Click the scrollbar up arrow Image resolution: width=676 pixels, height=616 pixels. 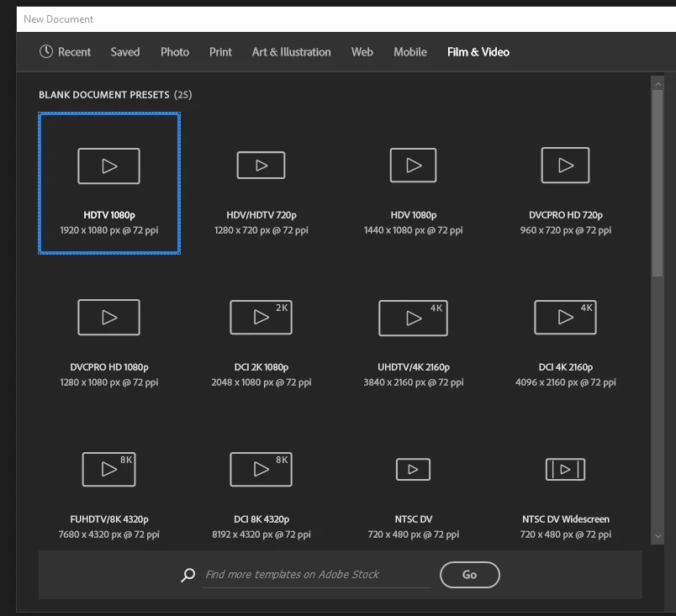pyautogui.click(x=658, y=84)
